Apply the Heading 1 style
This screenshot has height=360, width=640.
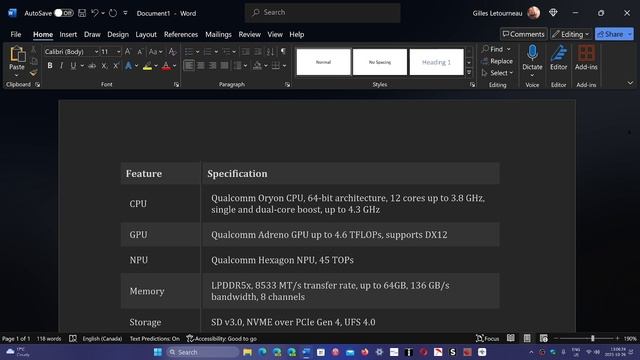click(436, 62)
